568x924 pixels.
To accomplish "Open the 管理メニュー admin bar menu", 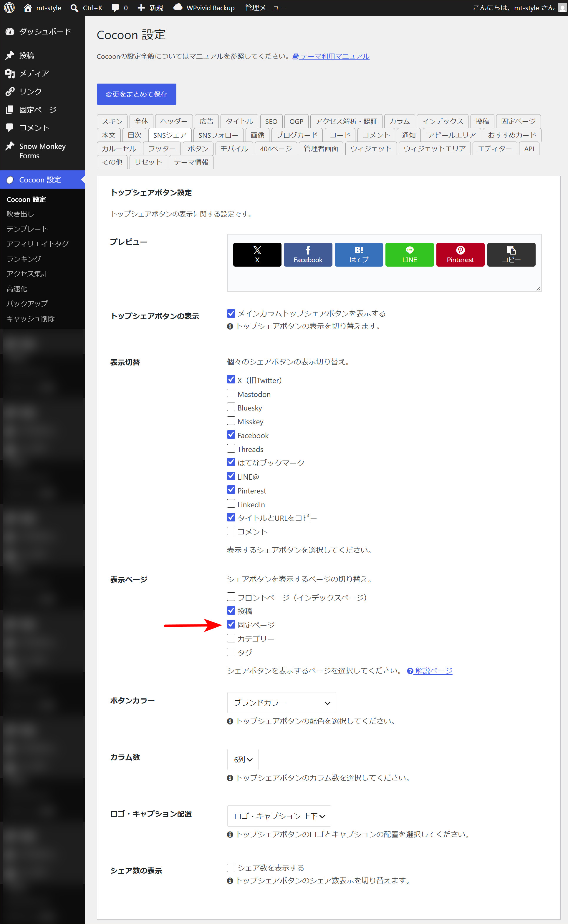I will (266, 8).
